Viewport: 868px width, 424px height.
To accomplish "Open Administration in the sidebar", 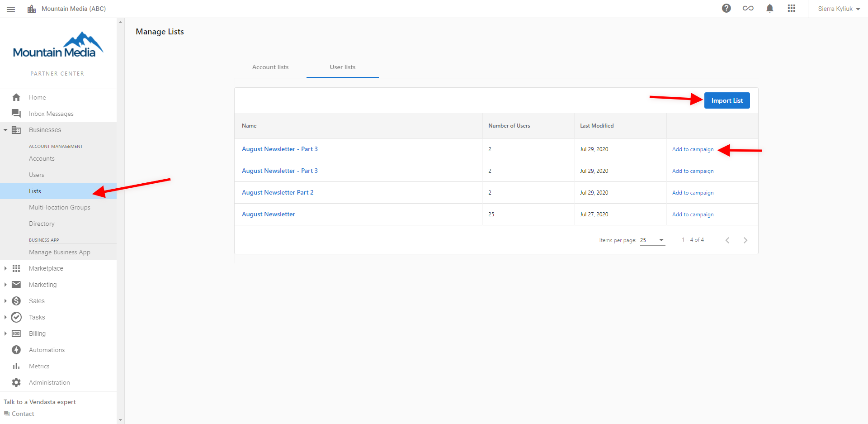I will pos(50,382).
